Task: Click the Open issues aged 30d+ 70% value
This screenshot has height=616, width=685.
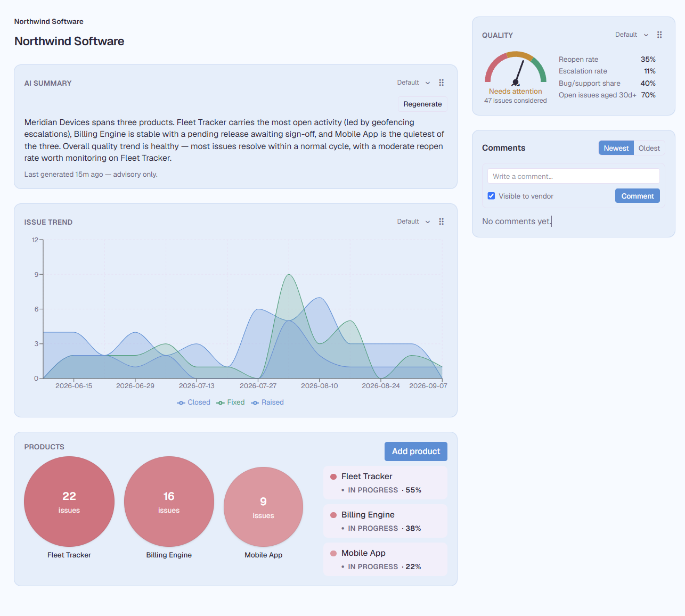Action: tap(648, 95)
